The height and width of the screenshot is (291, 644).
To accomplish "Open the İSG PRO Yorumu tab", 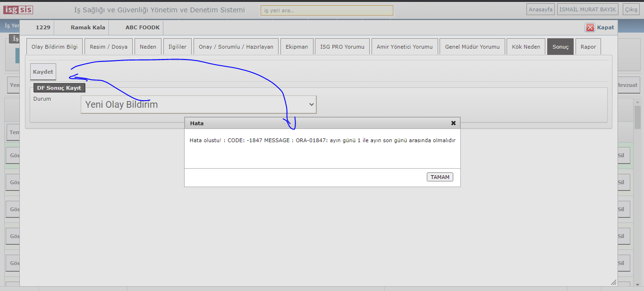I will 342,47.
